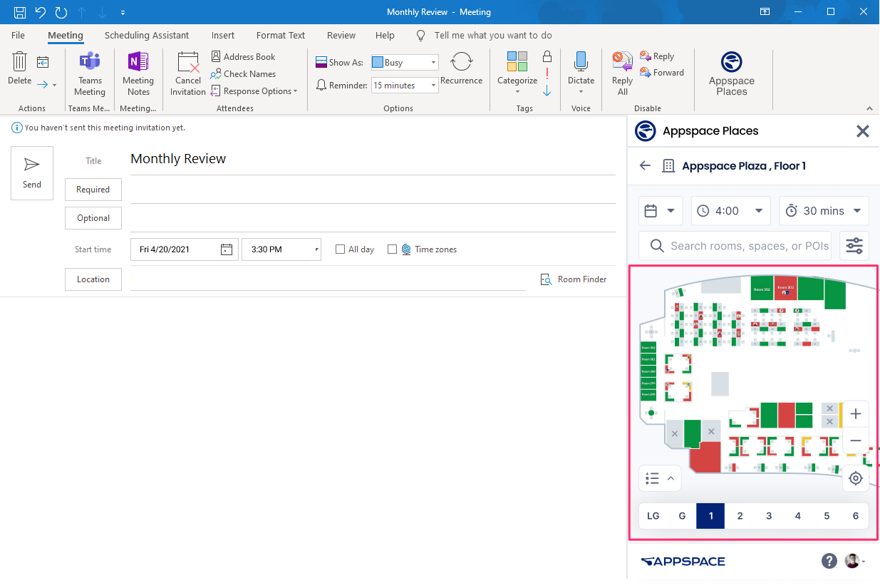The width and height of the screenshot is (880, 588).
Task: Change the 4:00 time dropdown
Action: click(x=731, y=211)
